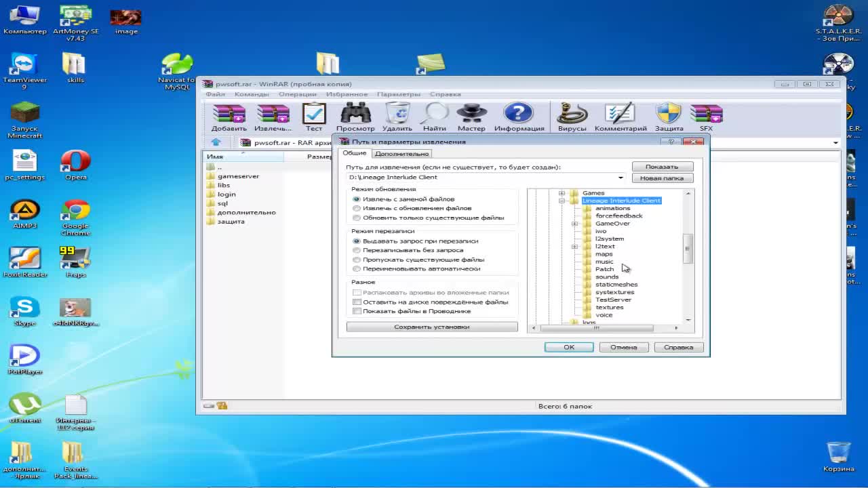Open the Избранное menu
Screen dimensions: 868x488
point(347,94)
